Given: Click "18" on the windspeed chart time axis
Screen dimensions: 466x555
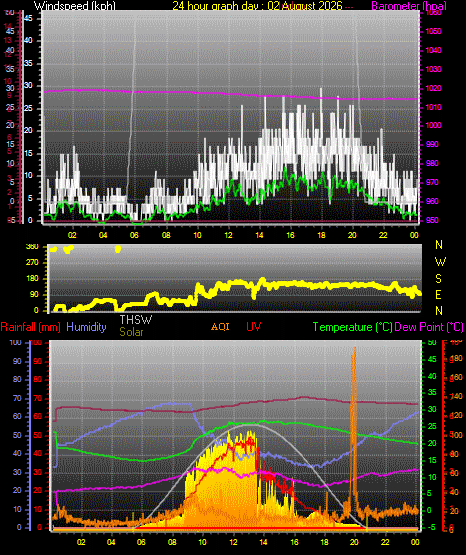Looking at the screenshot, I should (x=321, y=235).
